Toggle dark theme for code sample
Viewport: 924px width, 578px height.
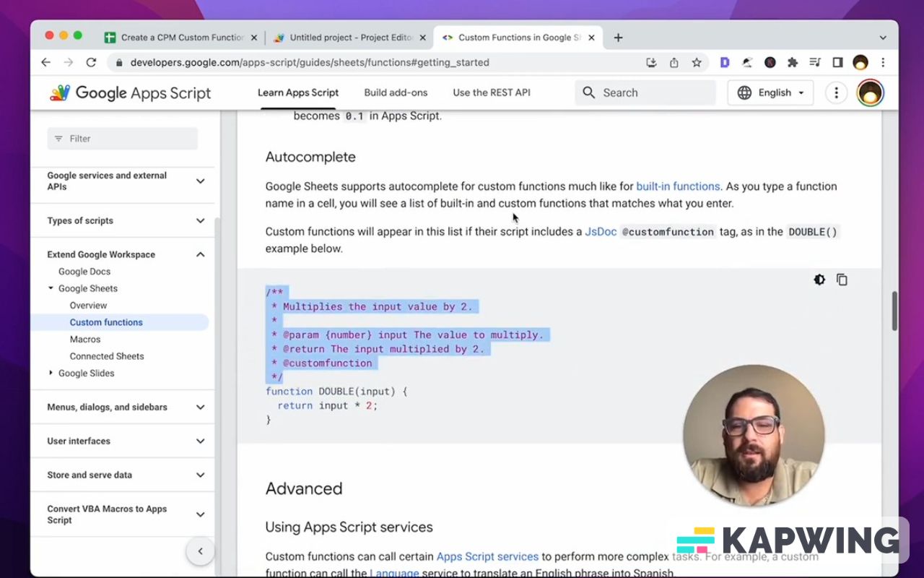(x=819, y=280)
